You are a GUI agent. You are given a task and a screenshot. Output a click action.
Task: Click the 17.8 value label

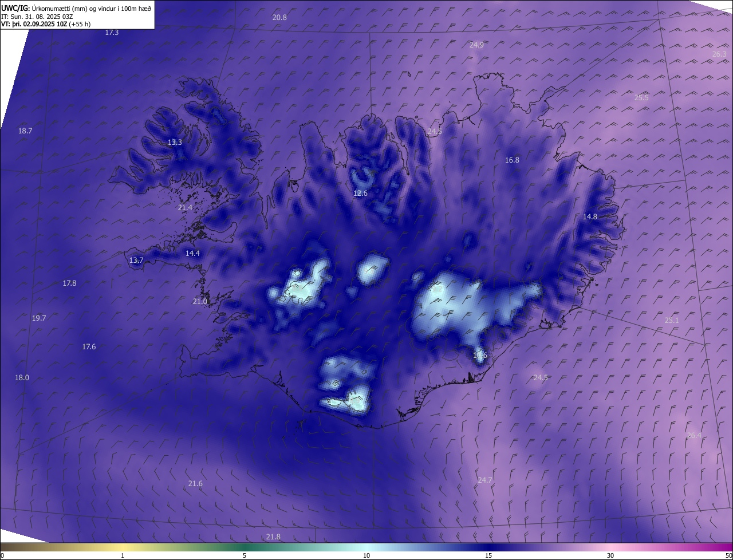tap(69, 283)
